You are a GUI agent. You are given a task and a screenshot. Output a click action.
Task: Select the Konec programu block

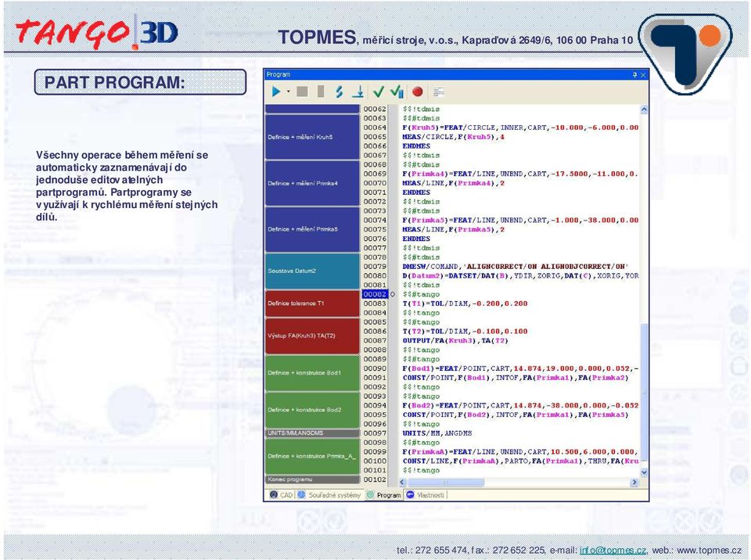(x=312, y=479)
